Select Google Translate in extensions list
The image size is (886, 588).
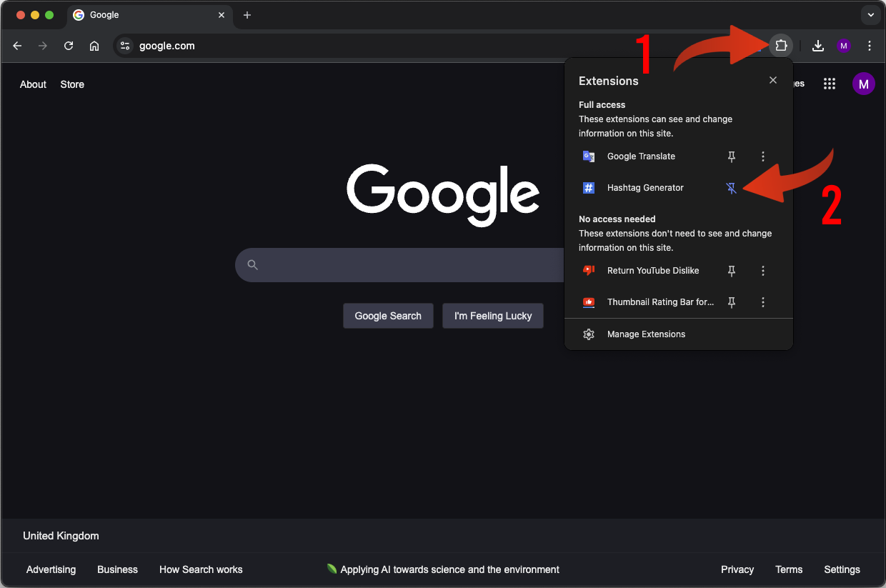coord(641,156)
